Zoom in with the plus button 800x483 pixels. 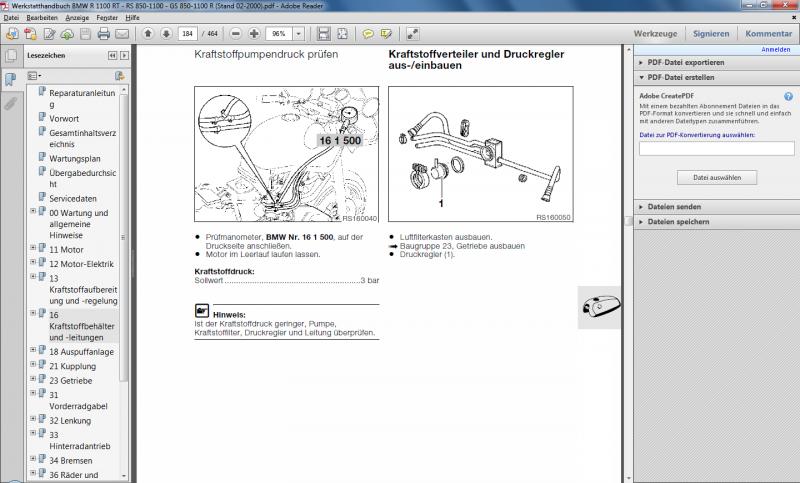pos(255,33)
